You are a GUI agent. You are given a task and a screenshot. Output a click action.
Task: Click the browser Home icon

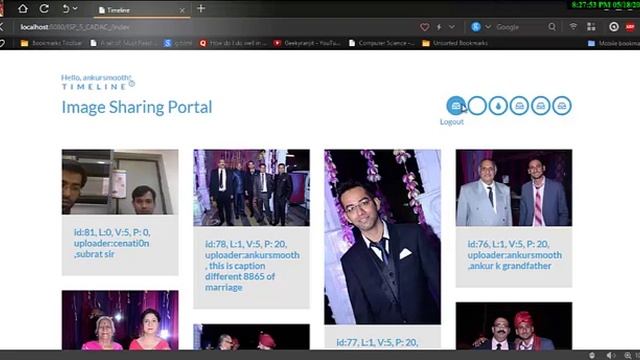click(23, 9)
